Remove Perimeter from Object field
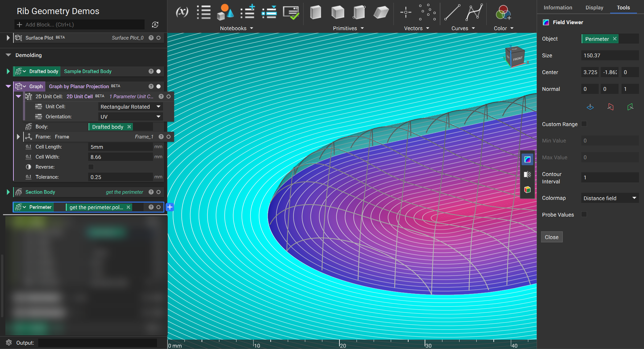Viewport: 644px width, 349px height. 615,39
